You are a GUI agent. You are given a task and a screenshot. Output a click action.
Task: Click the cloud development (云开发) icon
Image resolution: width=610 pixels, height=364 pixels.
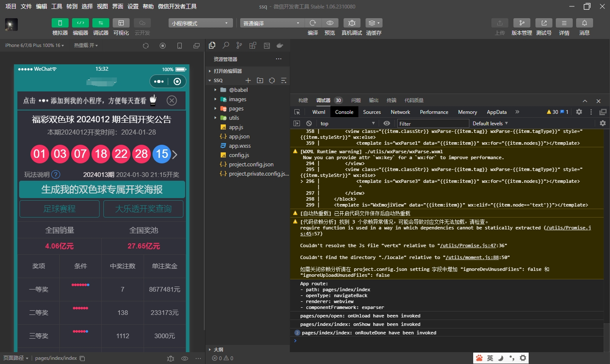142,23
